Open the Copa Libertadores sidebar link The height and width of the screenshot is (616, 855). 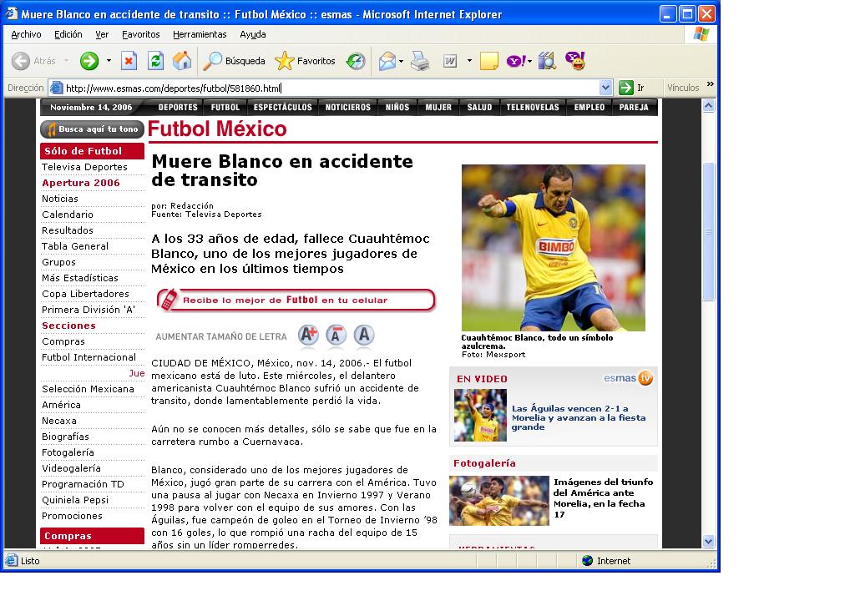86,294
